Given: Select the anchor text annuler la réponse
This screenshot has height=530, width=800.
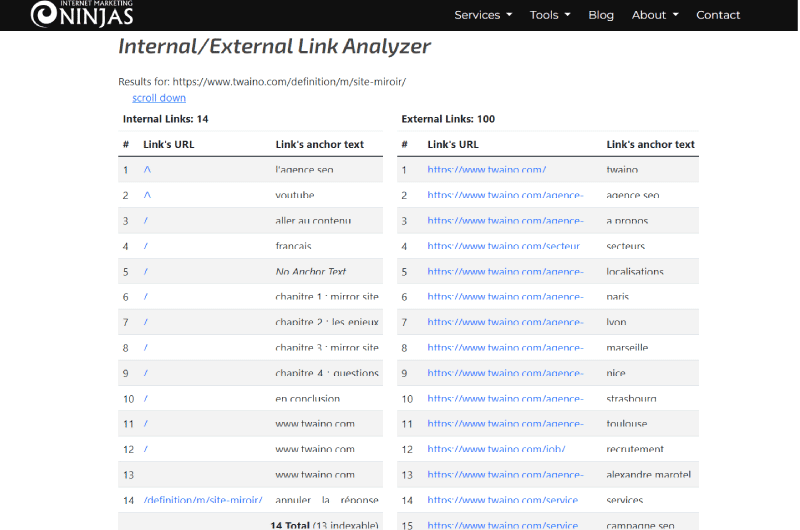Looking at the screenshot, I should (x=327, y=500).
